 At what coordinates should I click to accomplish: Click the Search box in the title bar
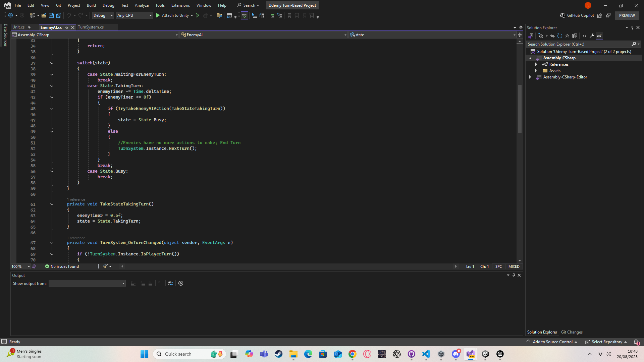click(x=248, y=5)
